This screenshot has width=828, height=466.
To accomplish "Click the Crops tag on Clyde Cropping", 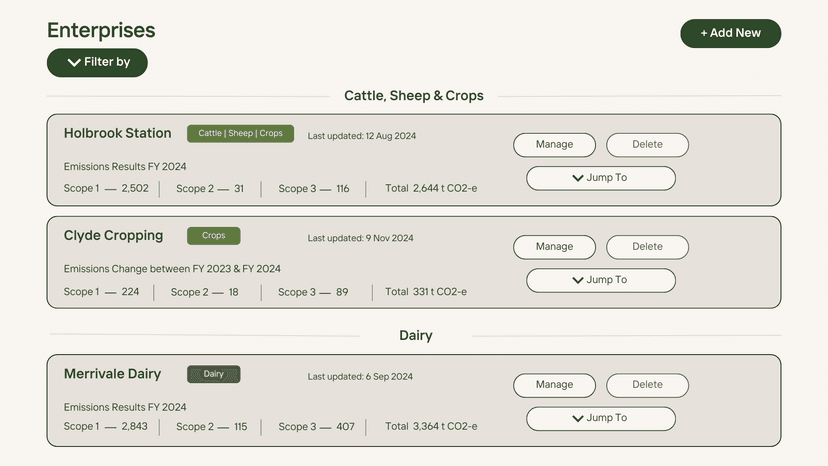I will pyautogui.click(x=213, y=236).
